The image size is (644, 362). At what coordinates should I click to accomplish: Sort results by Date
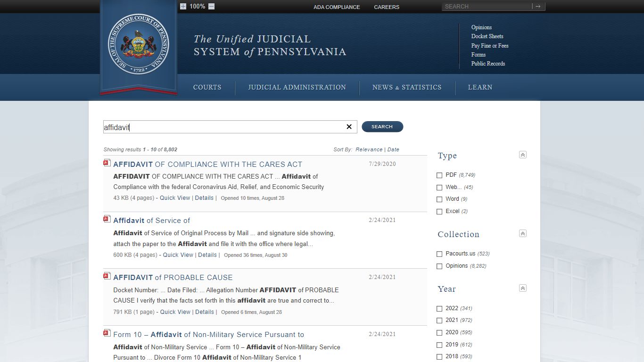[393, 149]
